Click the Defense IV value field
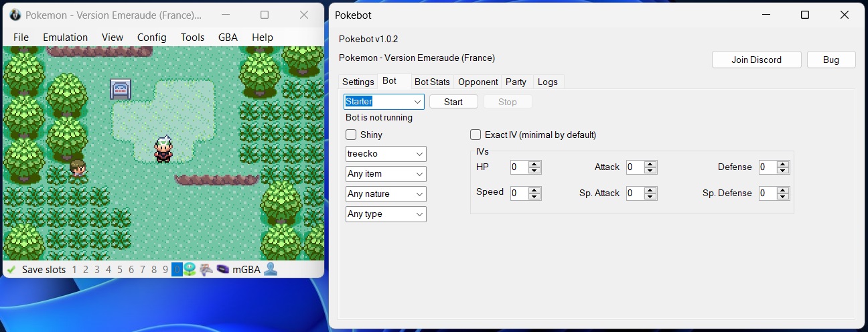868x332 pixels. click(768, 167)
